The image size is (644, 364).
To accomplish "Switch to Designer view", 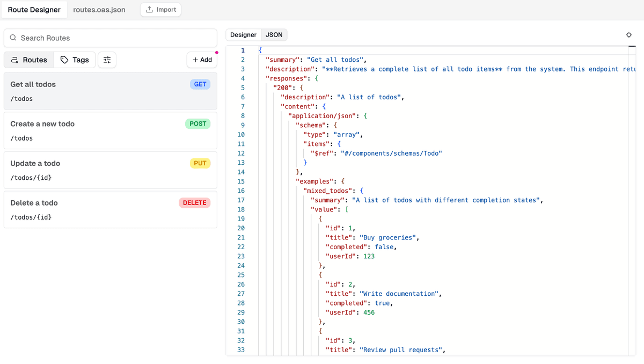I will (243, 35).
